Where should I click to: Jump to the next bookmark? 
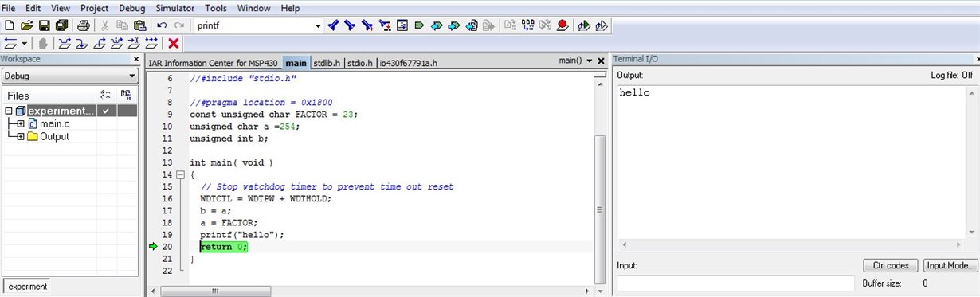(x=453, y=25)
